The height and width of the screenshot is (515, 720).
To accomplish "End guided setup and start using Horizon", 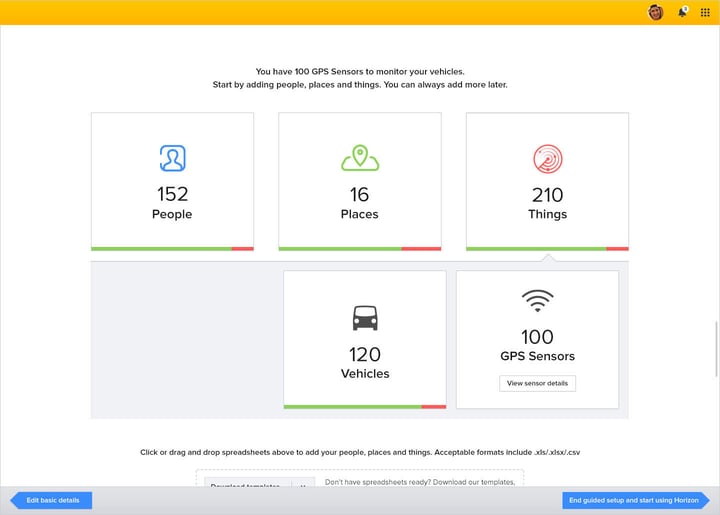I will point(634,500).
